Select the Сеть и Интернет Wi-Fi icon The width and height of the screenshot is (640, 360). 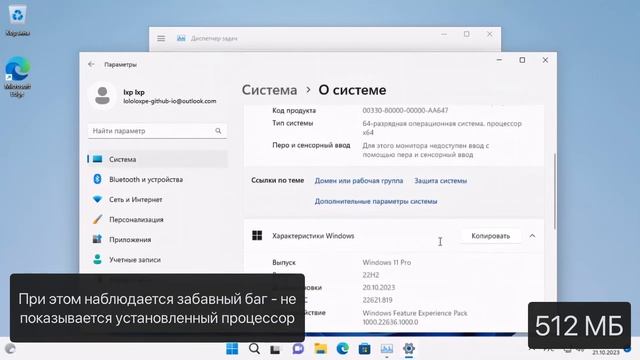[x=97, y=199]
